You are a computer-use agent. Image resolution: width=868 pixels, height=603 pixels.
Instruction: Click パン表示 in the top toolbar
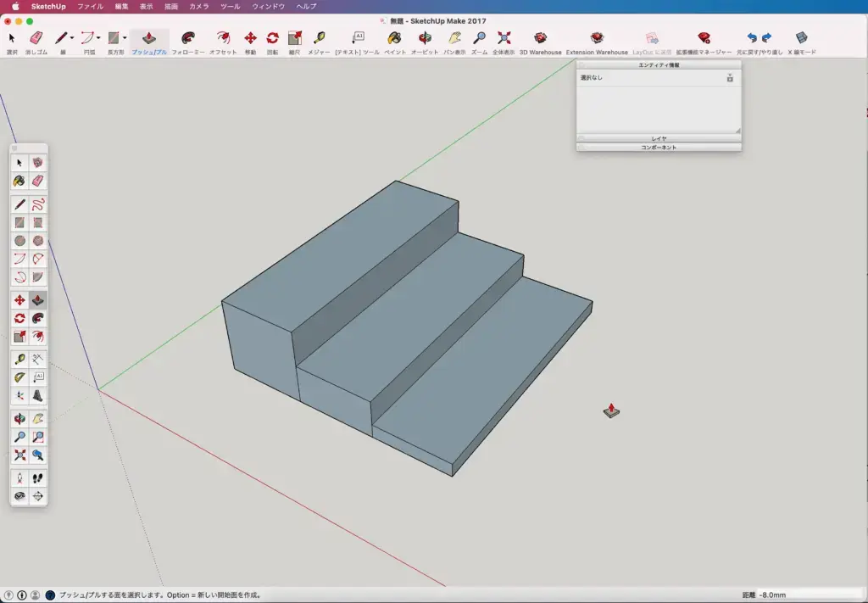click(x=454, y=42)
